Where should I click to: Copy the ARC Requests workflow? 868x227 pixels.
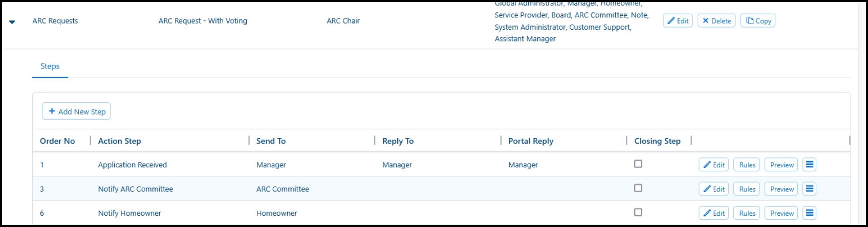[757, 21]
